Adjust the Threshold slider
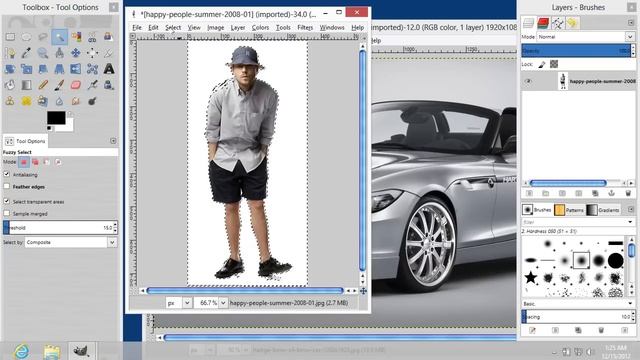640x360 pixels. (60, 228)
